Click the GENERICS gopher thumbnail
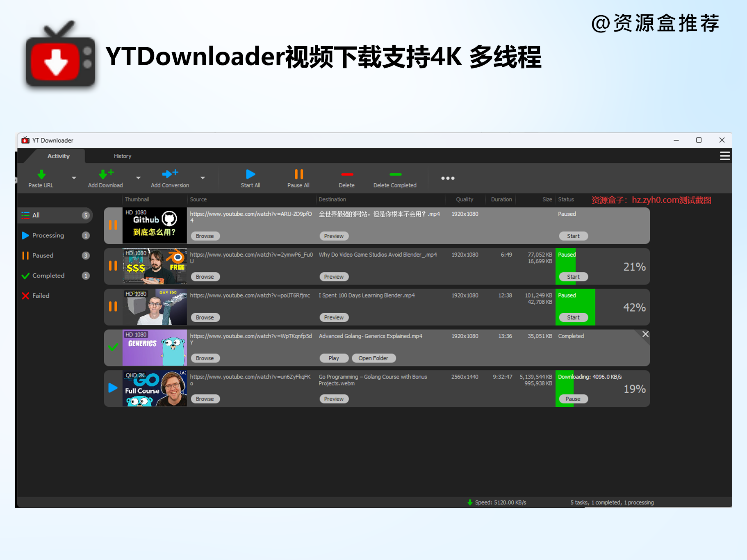The height and width of the screenshot is (560, 747). 155,348
